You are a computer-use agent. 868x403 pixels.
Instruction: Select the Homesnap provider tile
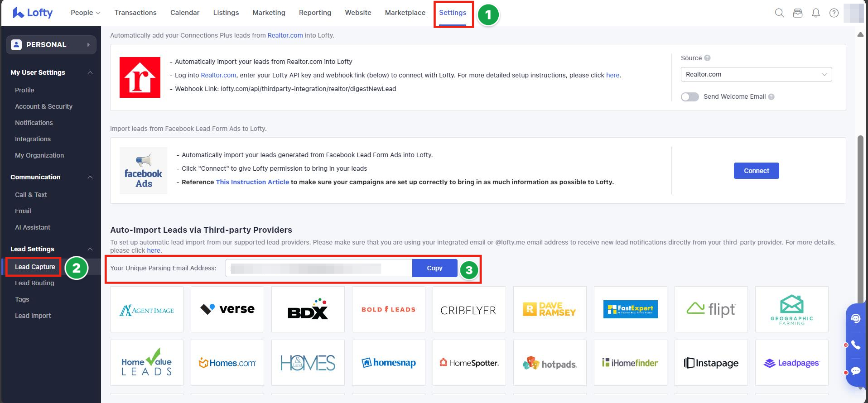click(389, 363)
